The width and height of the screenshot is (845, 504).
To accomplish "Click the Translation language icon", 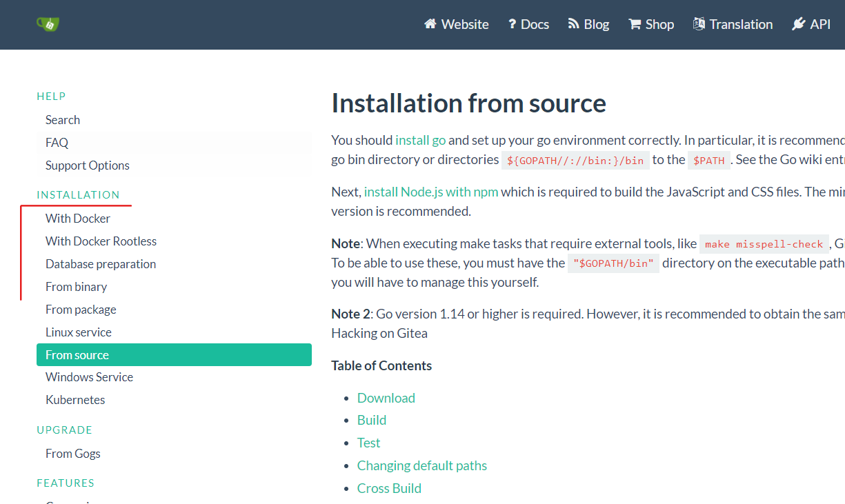I will 699,24.
